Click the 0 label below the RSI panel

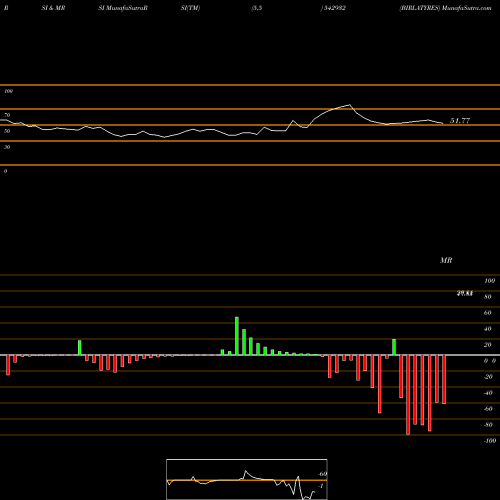tap(5, 171)
